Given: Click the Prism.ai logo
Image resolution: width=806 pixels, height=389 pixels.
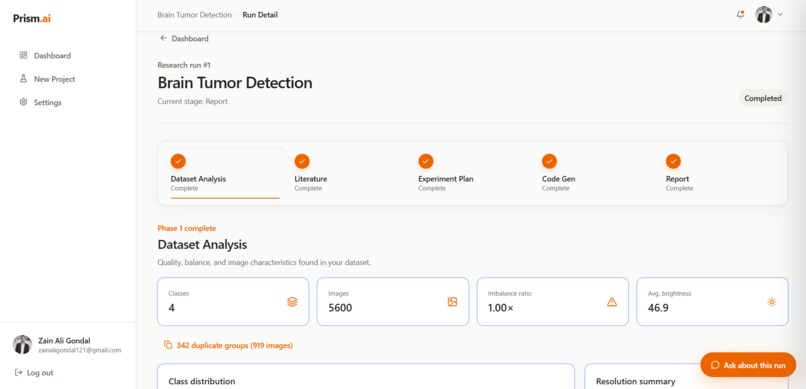Looking at the screenshot, I should (x=32, y=18).
